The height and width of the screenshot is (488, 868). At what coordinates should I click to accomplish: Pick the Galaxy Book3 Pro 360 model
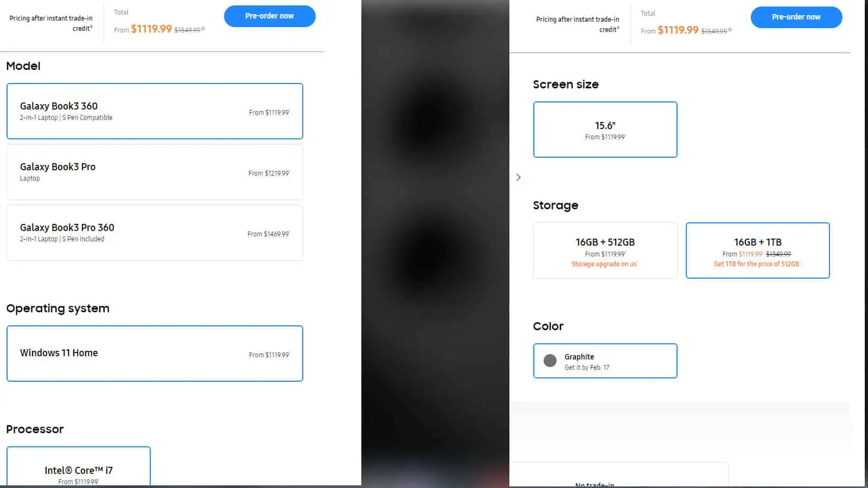pyautogui.click(x=155, y=233)
